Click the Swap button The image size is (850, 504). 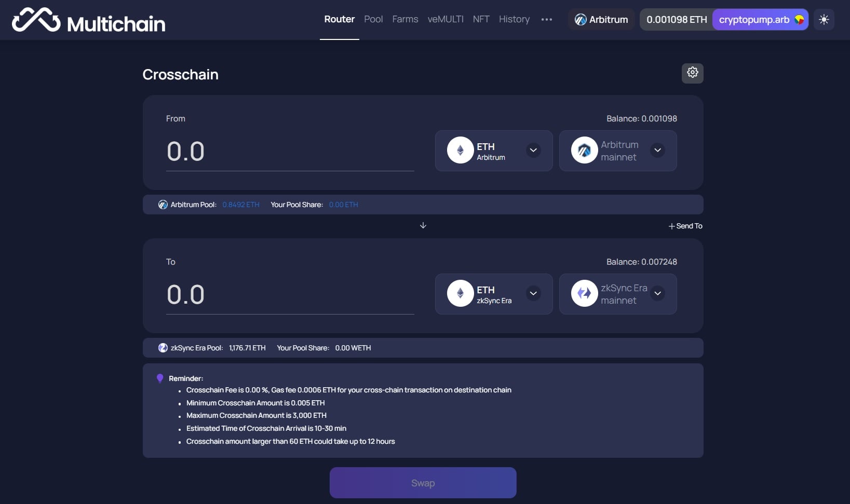click(423, 483)
